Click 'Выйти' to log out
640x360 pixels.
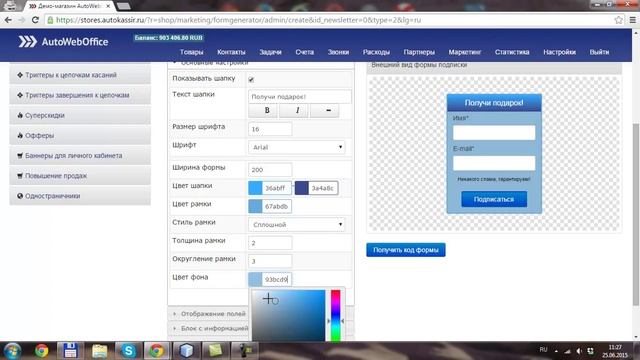point(599,52)
